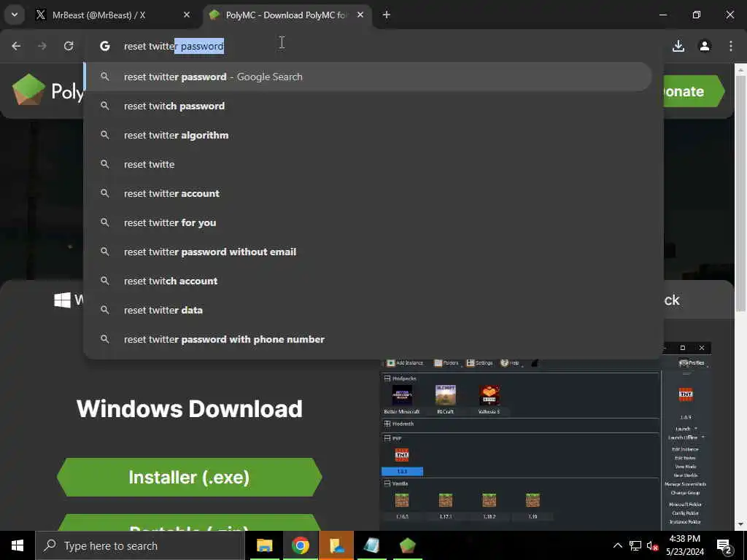Close the PolyMC tab
Viewport: 747px width, 560px height.
click(360, 15)
